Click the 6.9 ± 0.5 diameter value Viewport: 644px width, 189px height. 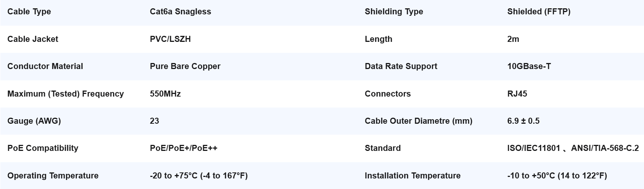pos(523,121)
